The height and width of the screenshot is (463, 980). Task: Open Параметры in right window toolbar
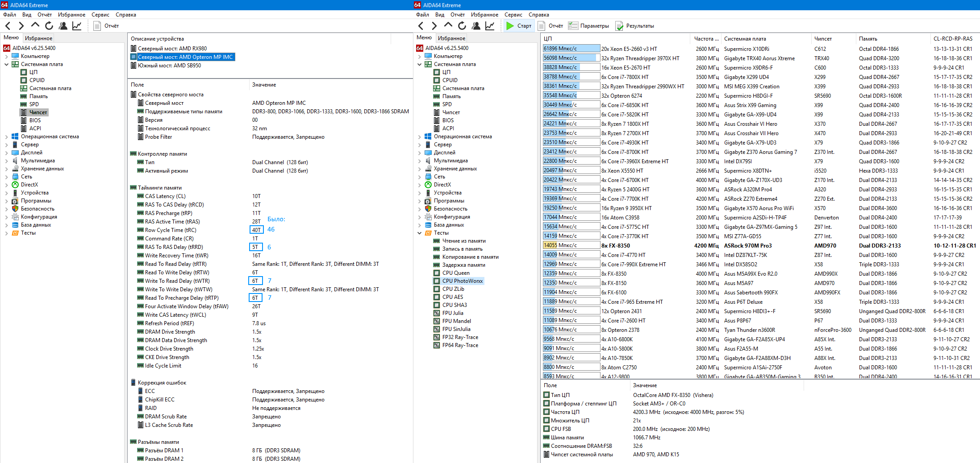coord(589,26)
